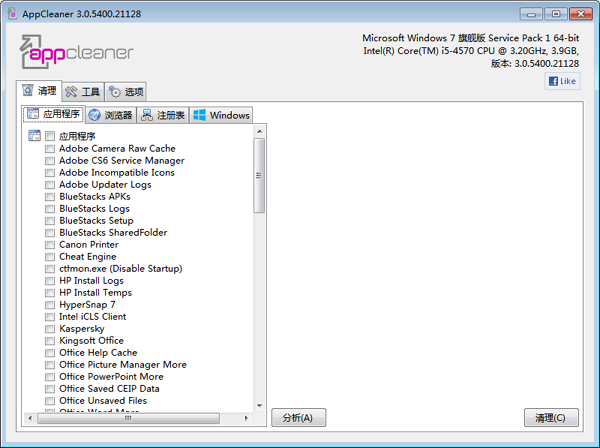Click the AppCleaner logo

[x=76, y=52]
